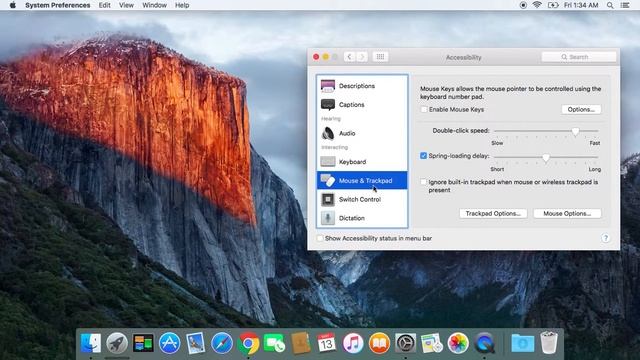Check Show Accessibility status in menu bar
The width and height of the screenshot is (640, 360).
(320, 238)
